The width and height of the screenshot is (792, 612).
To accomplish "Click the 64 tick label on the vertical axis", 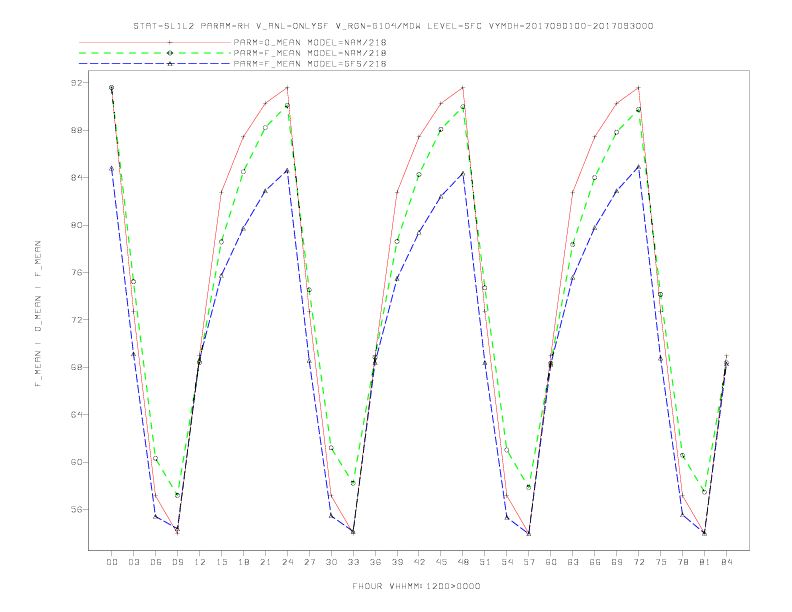I will click(x=76, y=415).
